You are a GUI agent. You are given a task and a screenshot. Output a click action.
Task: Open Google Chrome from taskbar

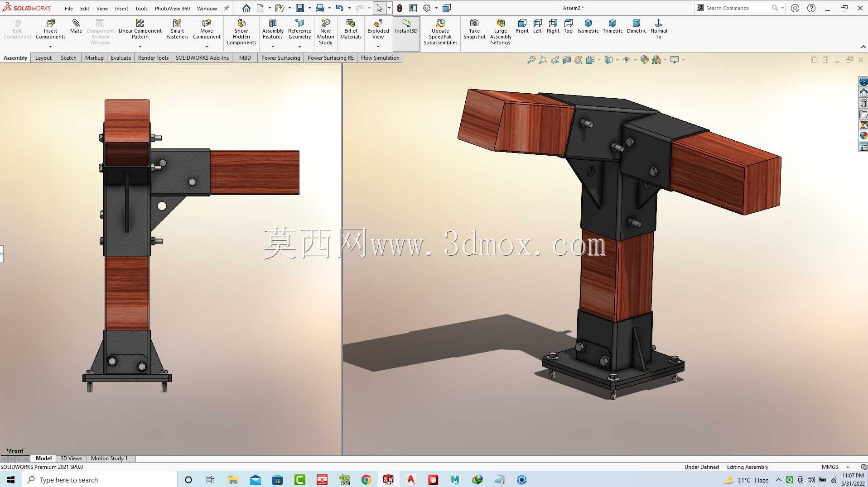(x=366, y=480)
